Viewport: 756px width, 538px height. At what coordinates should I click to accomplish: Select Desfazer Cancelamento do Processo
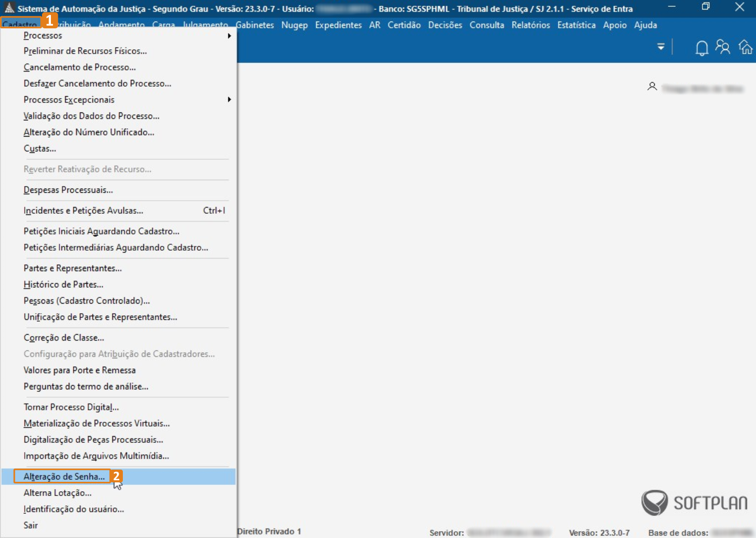pyautogui.click(x=118, y=84)
